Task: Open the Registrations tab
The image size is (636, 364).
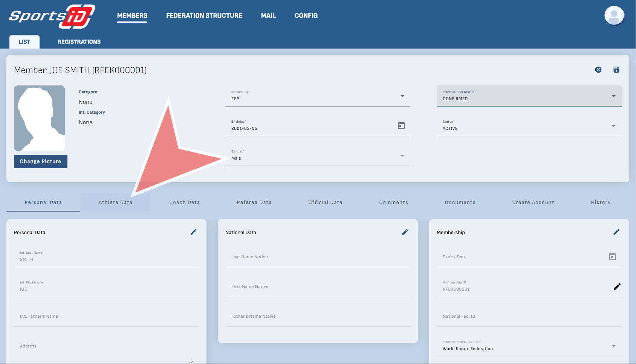Action: point(79,42)
